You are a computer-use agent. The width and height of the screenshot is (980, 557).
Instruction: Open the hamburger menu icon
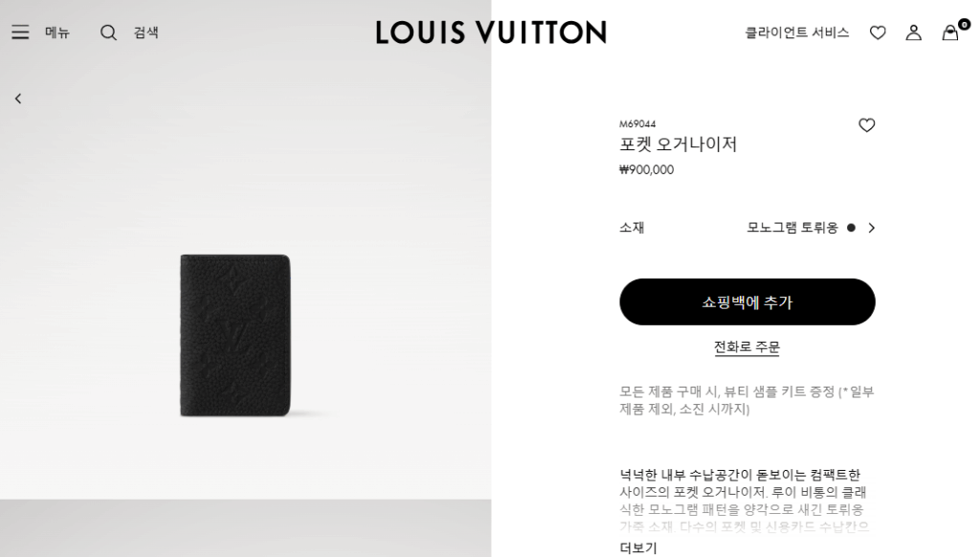(20, 33)
